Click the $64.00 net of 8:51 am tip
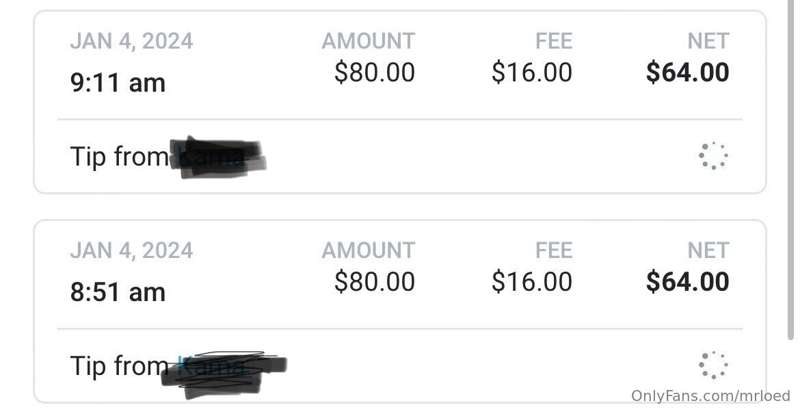 (687, 281)
